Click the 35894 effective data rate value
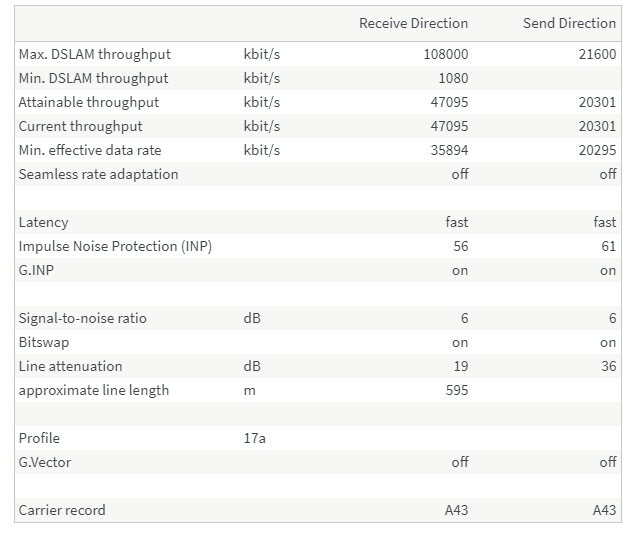Screen dimensions: 631x534 coord(449,150)
